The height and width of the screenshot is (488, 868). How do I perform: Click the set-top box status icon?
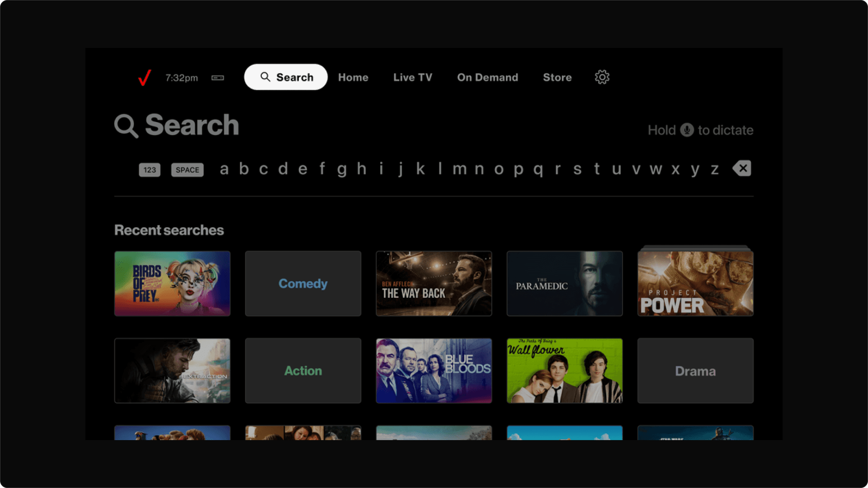click(218, 78)
